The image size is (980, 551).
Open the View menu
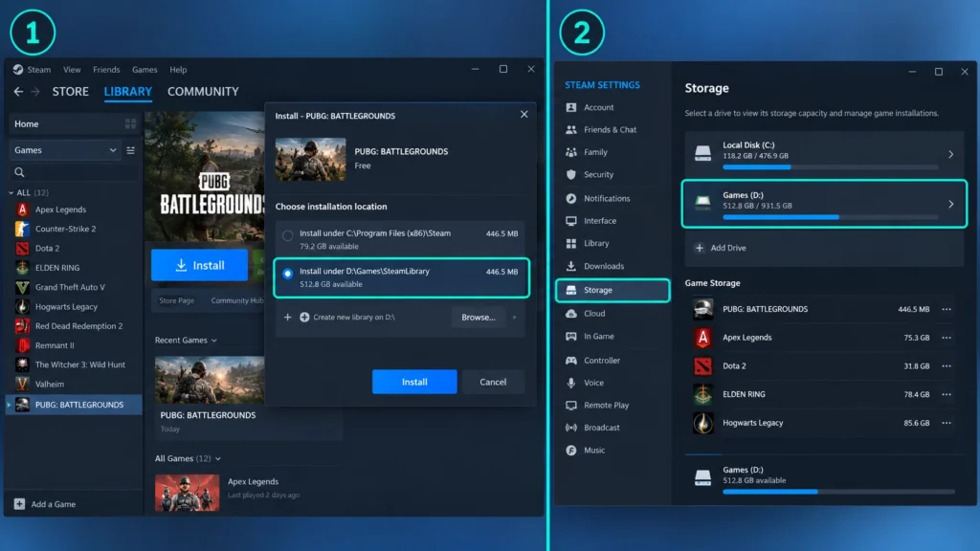click(72, 69)
